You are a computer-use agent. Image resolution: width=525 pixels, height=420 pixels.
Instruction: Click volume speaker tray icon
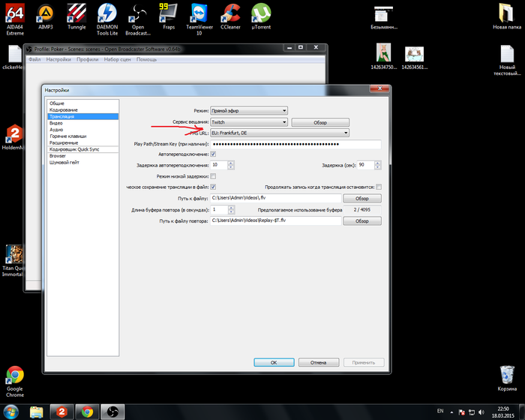click(481, 412)
